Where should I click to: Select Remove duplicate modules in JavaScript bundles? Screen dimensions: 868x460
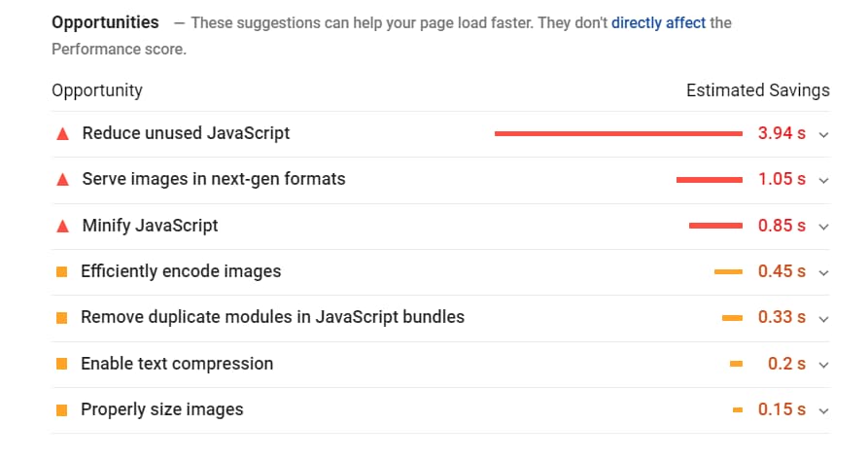tap(272, 317)
